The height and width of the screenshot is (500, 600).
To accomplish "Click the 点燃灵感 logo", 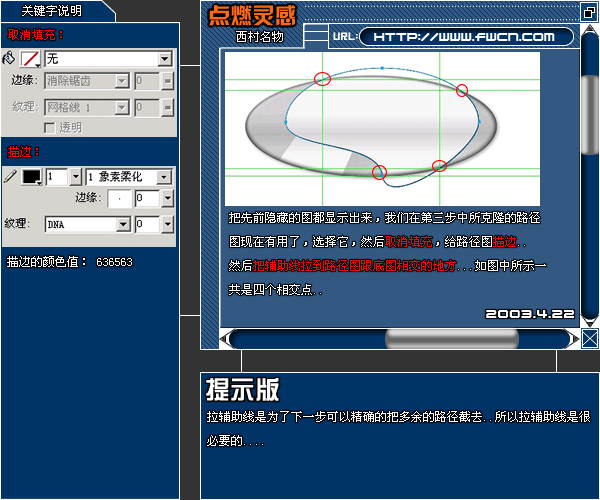I will (250, 15).
